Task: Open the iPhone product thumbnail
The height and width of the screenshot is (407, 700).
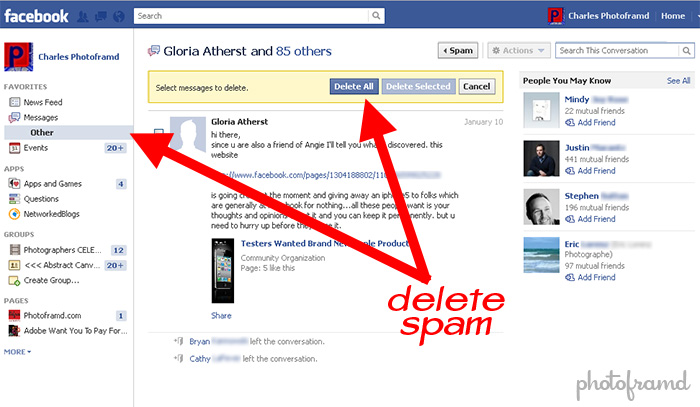Action: 223,271
